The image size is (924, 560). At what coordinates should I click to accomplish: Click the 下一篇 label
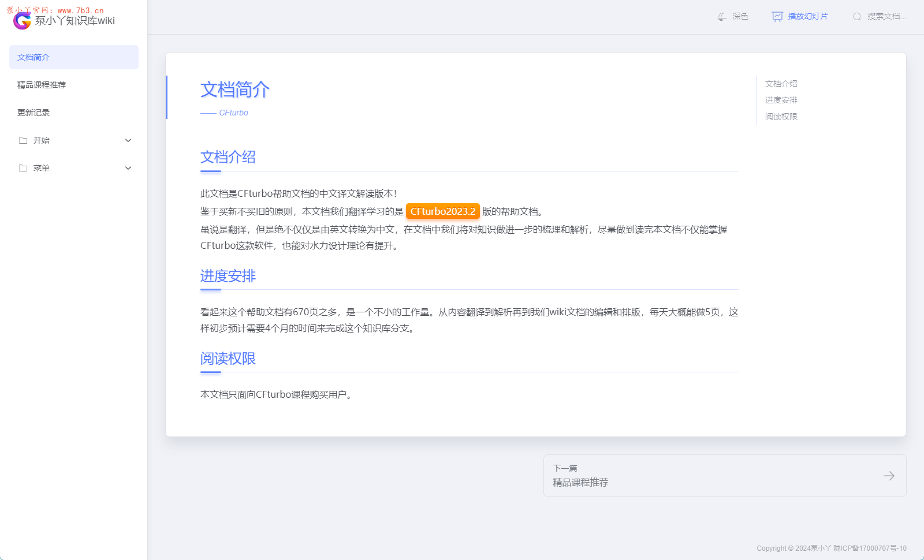point(565,468)
